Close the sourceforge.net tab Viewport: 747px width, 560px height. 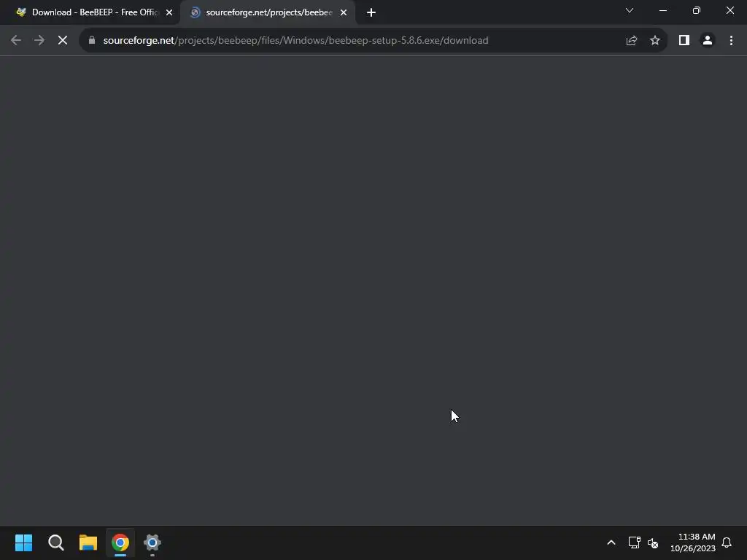pos(344,12)
